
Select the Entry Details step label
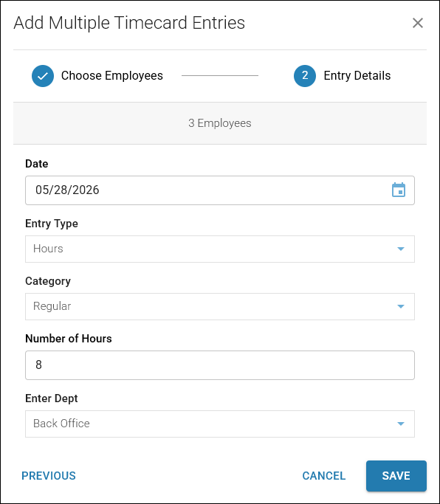point(357,76)
